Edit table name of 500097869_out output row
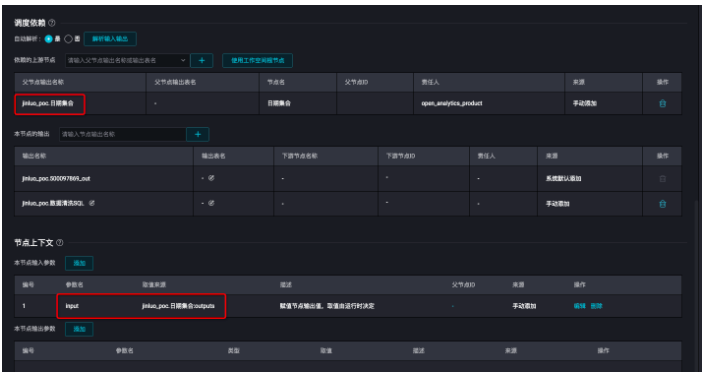 211,178
